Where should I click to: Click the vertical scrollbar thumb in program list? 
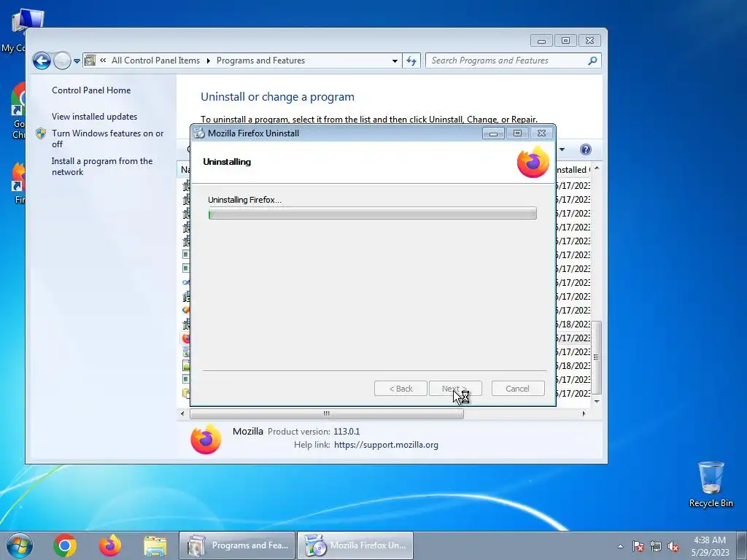point(597,357)
